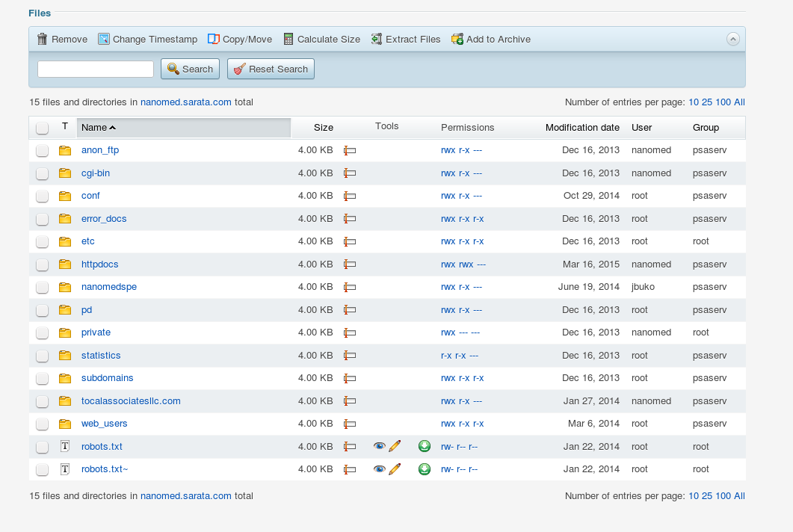The height and width of the screenshot is (532, 793).
Task: Show 25 entries per page at top
Action: tap(706, 102)
